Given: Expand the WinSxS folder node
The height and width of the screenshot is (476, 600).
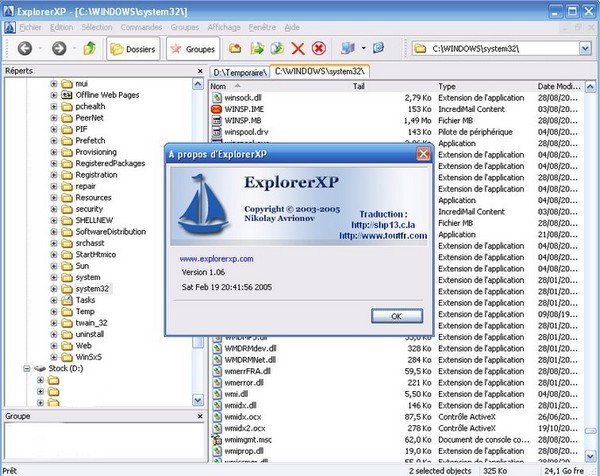Looking at the screenshot, I should point(54,357).
